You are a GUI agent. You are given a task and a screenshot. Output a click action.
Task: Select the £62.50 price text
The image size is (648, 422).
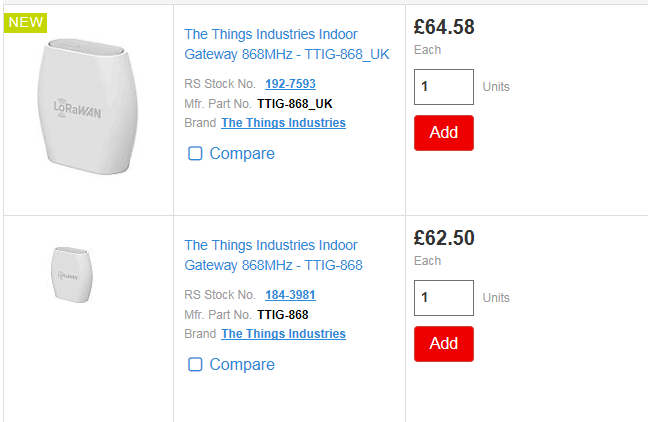click(444, 238)
